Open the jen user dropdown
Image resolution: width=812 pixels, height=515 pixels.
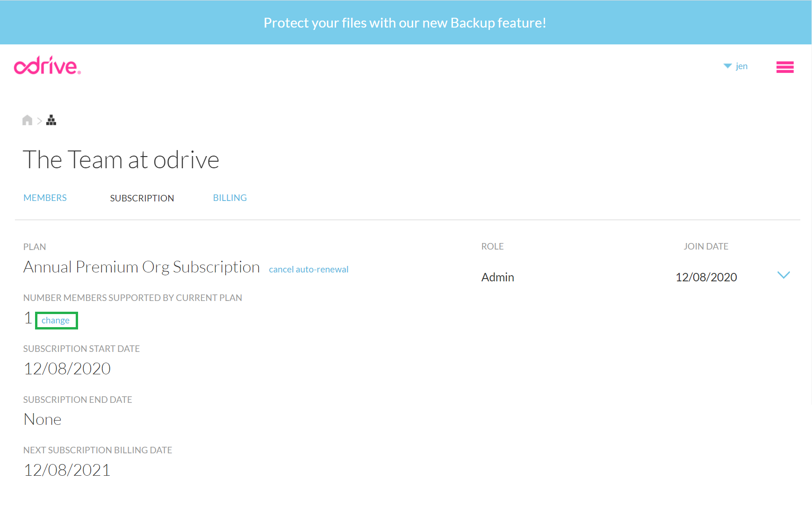tap(741, 66)
